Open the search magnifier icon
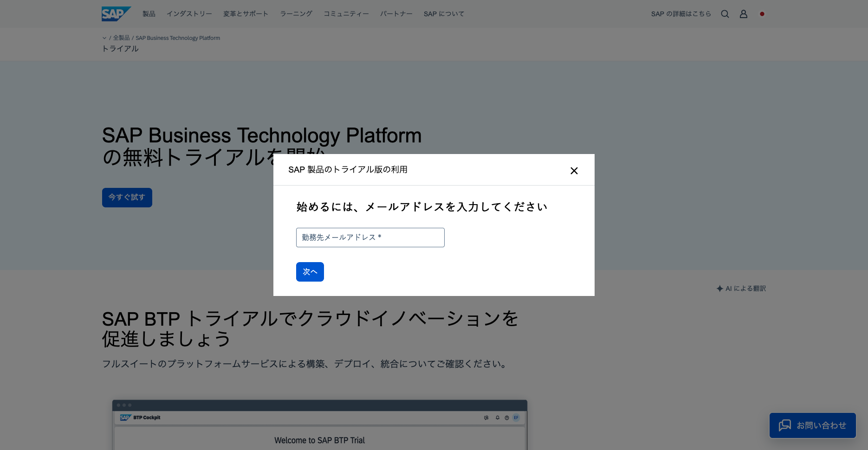This screenshot has width=868, height=450. 725,14
